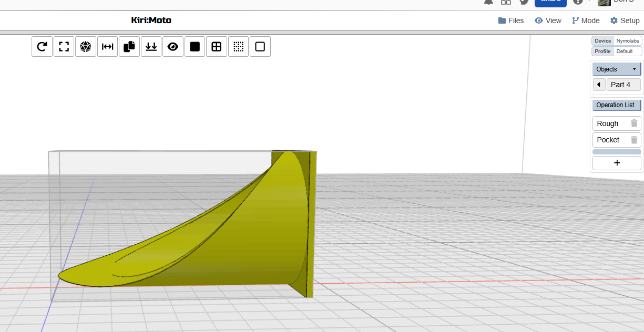Click the left arrow beside Part 4
Image resolution: width=644 pixels, height=332 pixels.
coord(599,85)
